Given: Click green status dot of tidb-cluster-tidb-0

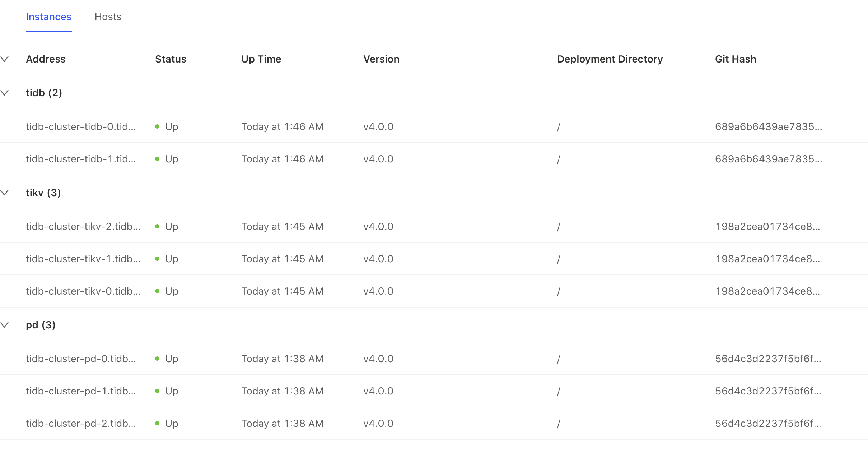Looking at the screenshot, I should [x=157, y=126].
